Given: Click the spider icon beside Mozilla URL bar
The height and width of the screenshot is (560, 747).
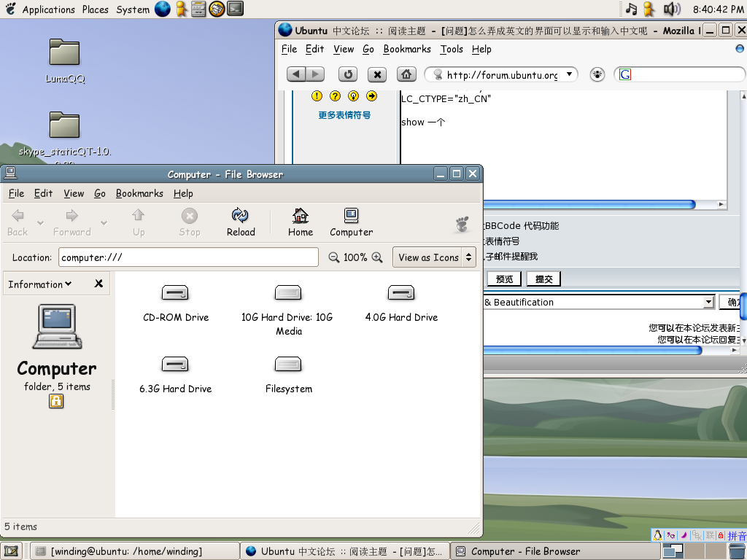Looking at the screenshot, I should [x=597, y=74].
